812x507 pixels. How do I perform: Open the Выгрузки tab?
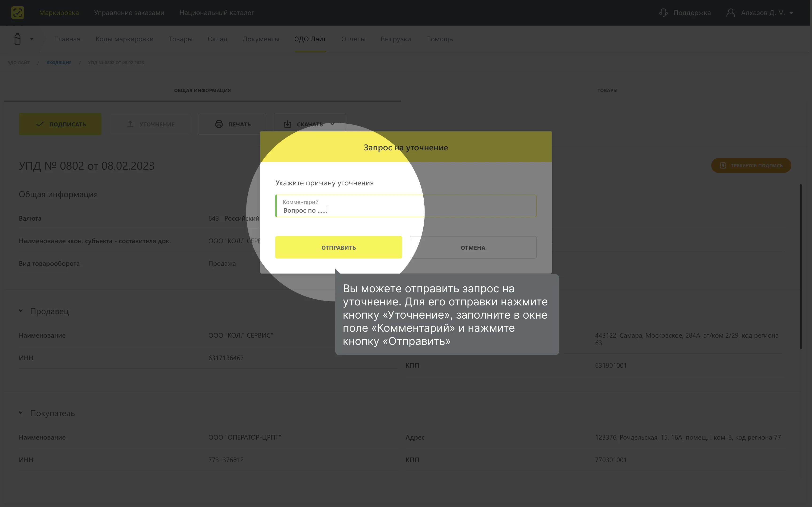pyautogui.click(x=396, y=39)
